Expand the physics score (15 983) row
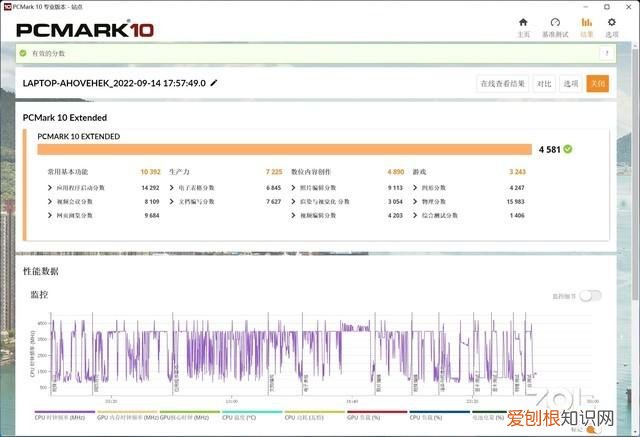Image resolution: width=640 pixels, height=437 pixels. click(x=469, y=202)
